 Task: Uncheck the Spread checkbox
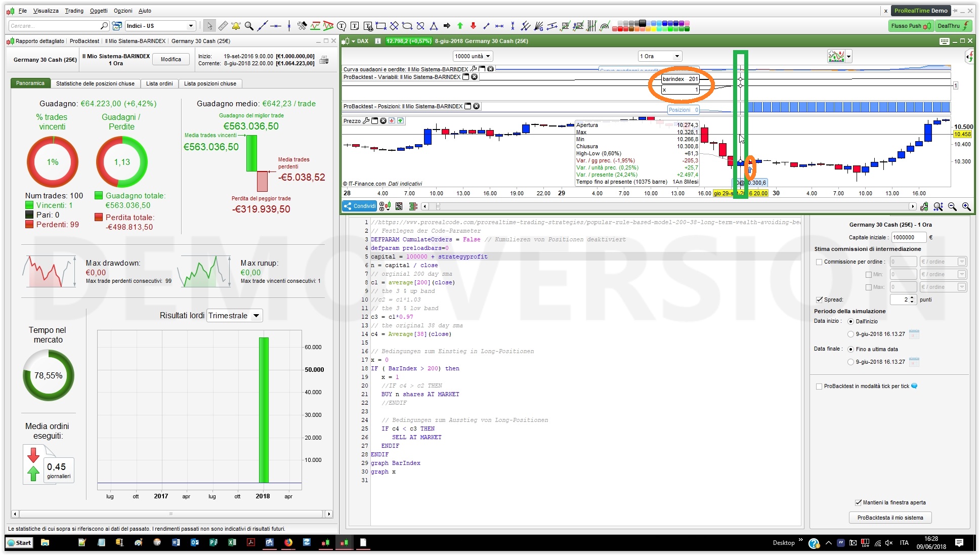click(819, 300)
